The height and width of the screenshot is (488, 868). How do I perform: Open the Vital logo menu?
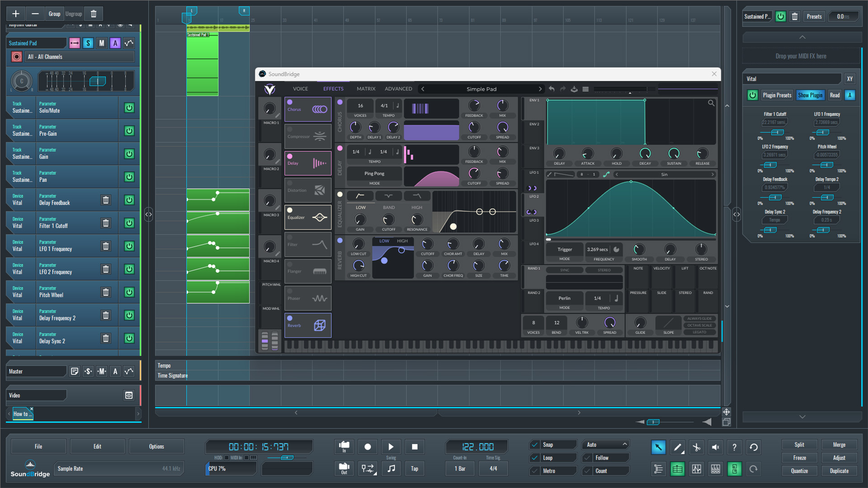pos(270,89)
